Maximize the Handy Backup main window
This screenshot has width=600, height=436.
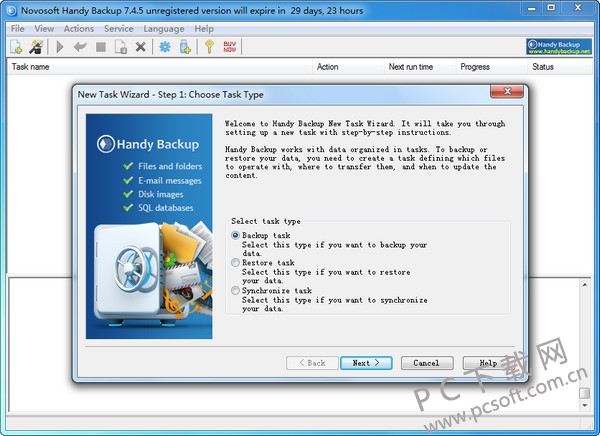[551, 8]
